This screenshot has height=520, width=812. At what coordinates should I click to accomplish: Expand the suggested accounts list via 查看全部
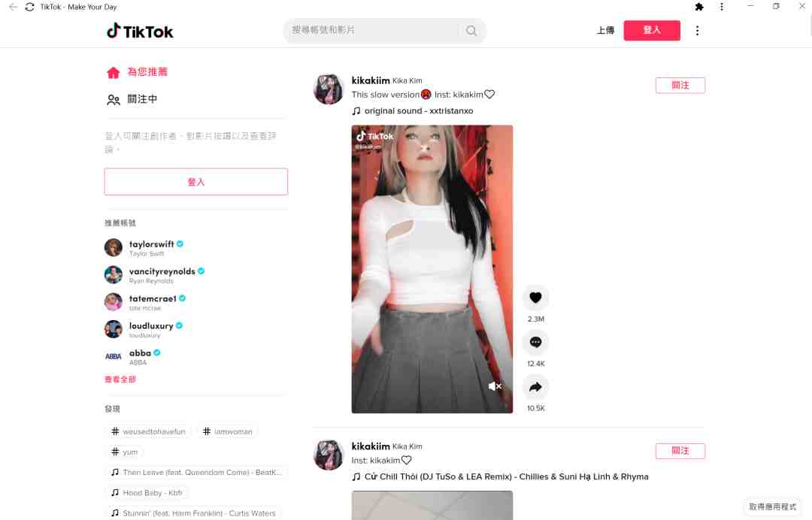click(x=120, y=379)
